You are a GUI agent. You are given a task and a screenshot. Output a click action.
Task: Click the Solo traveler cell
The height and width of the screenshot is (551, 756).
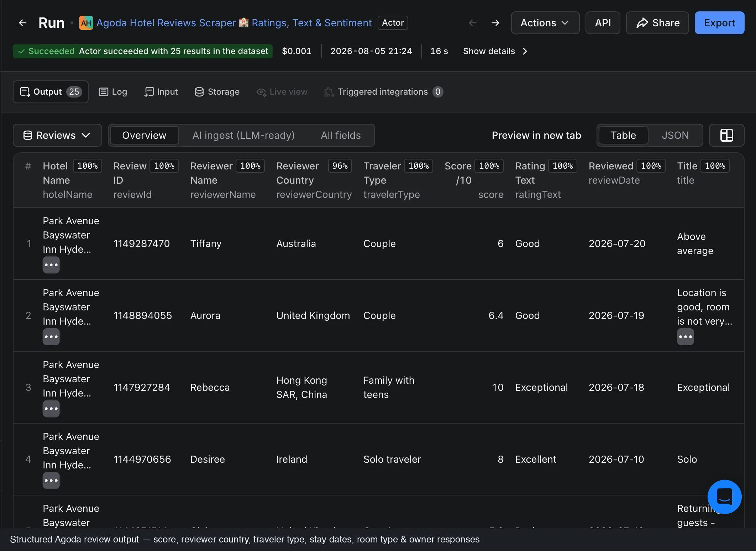pos(392,459)
